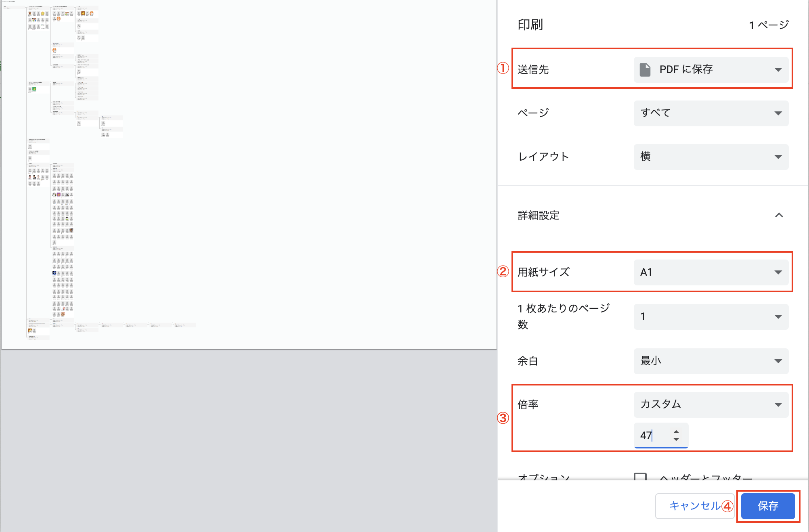Open the 余白 margins dropdown showing 最小
This screenshot has width=809, height=532.
pyautogui.click(x=710, y=361)
